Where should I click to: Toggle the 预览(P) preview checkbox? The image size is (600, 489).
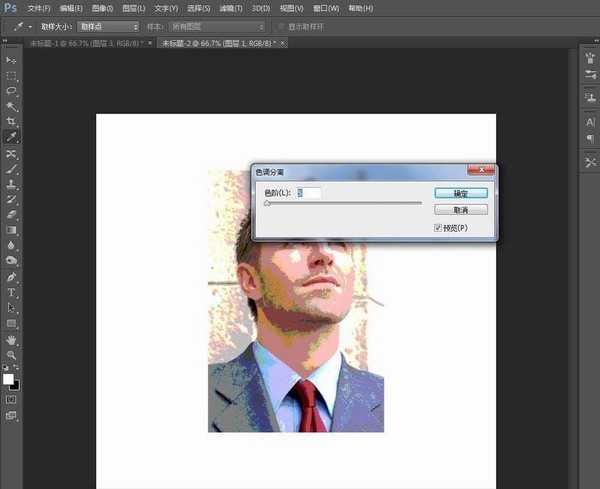[x=438, y=228]
